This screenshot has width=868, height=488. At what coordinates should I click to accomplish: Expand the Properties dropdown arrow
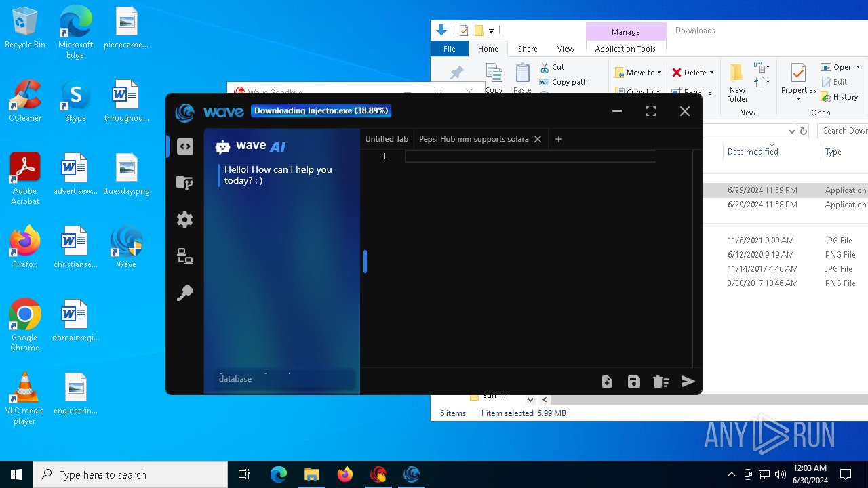point(798,99)
